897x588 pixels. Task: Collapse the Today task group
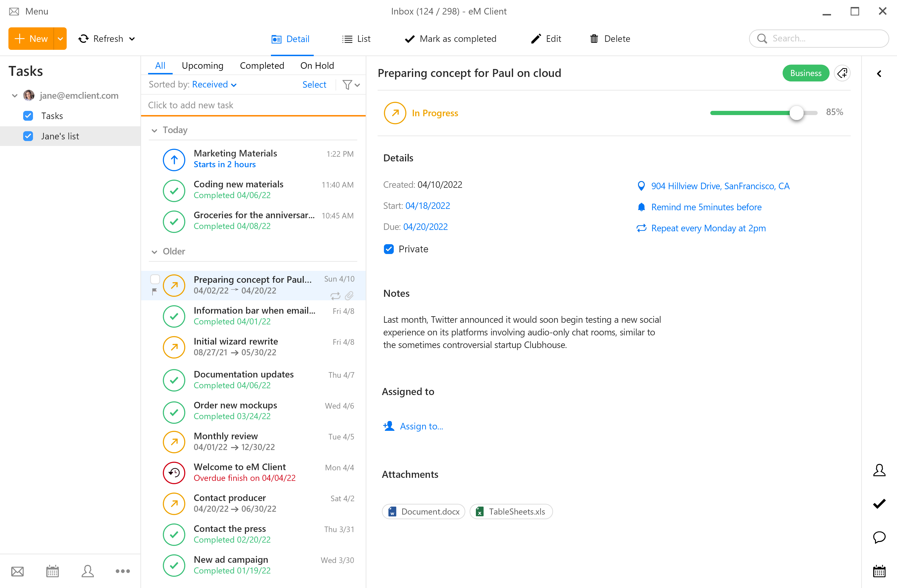154,130
